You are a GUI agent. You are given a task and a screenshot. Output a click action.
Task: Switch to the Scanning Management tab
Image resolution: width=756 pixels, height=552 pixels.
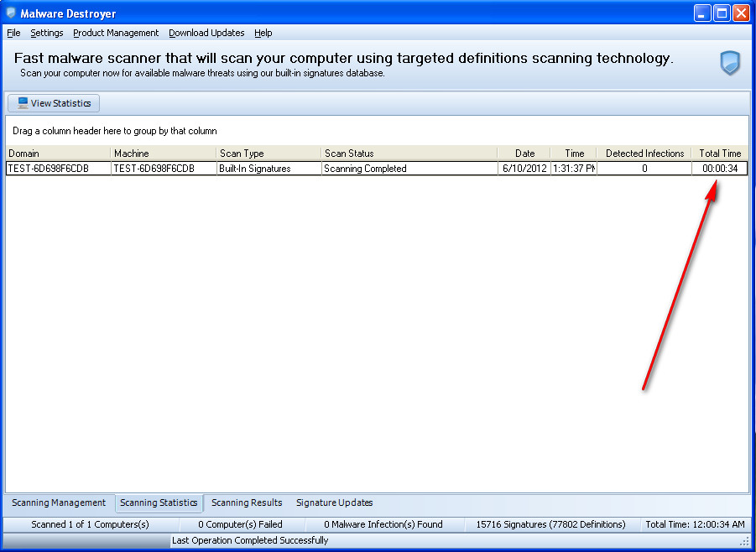(x=59, y=503)
